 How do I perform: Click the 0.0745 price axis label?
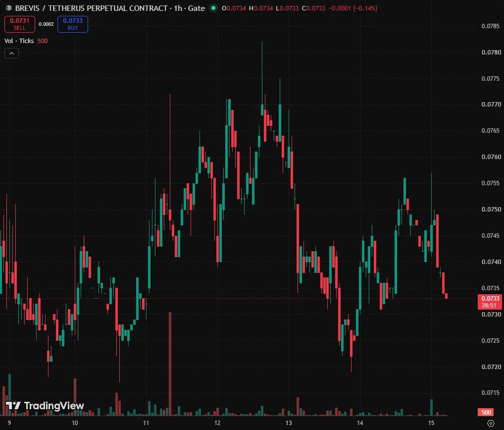coord(491,235)
